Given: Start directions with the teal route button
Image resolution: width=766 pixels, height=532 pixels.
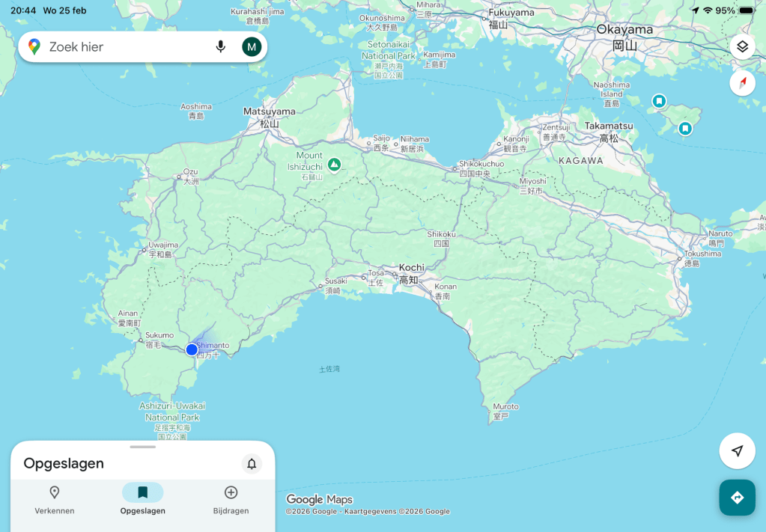Looking at the screenshot, I should [x=737, y=498].
